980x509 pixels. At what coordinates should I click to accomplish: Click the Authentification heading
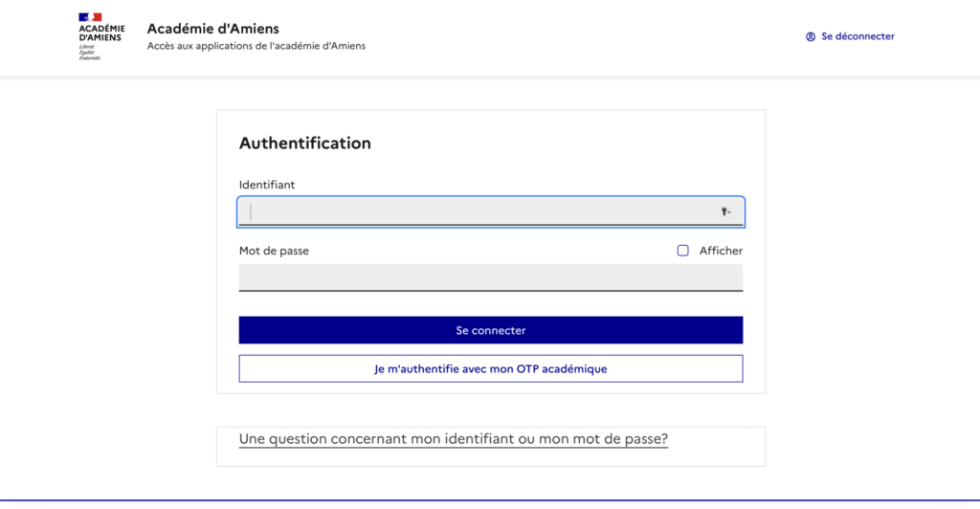(305, 143)
